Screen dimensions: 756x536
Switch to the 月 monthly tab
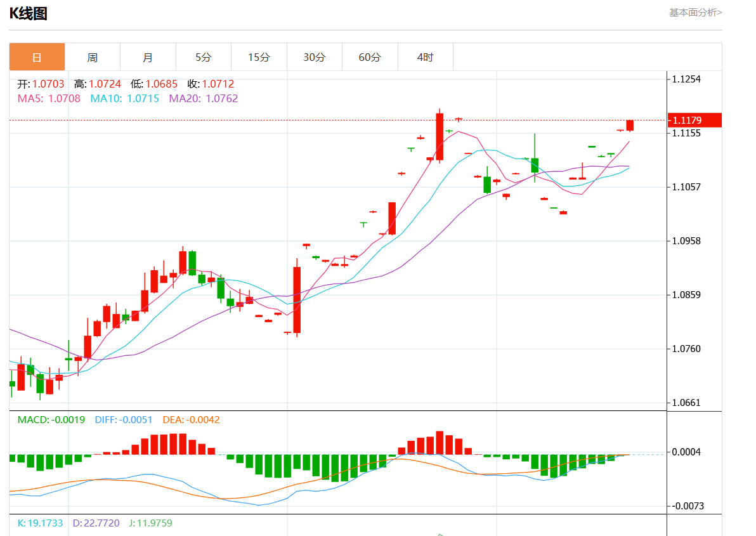148,57
